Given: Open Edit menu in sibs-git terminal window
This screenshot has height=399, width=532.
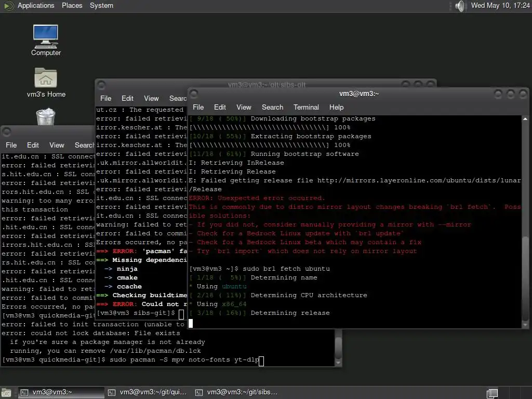Looking at the screenshot, I should [128, 98].
